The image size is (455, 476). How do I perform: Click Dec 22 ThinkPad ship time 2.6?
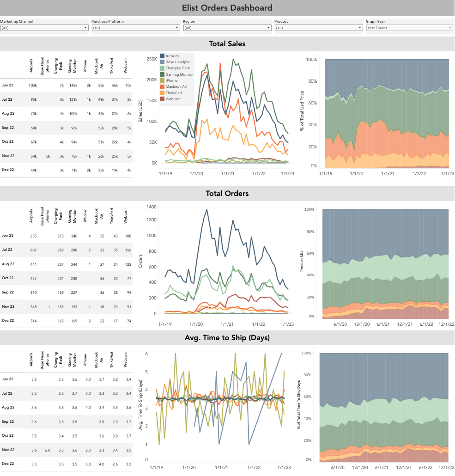pyautogui.click(x=115, y=464)
